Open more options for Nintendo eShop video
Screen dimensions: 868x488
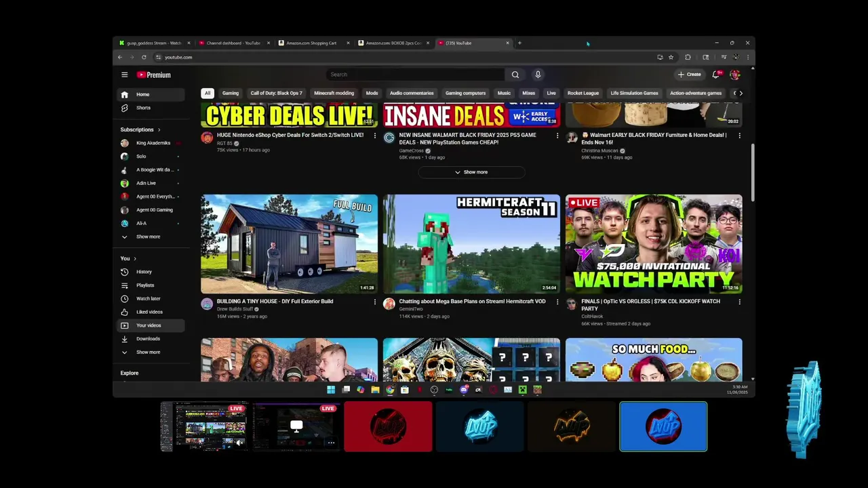375,136
